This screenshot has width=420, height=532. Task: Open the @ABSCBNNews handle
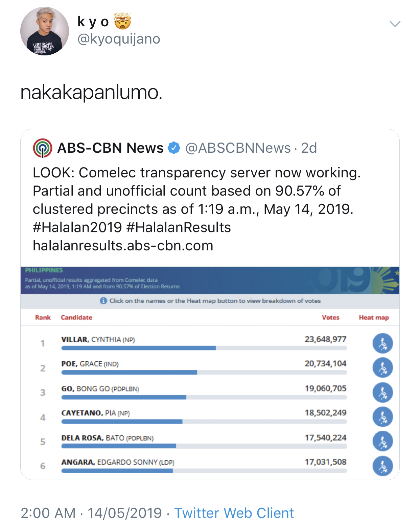[x=238, y=148]
